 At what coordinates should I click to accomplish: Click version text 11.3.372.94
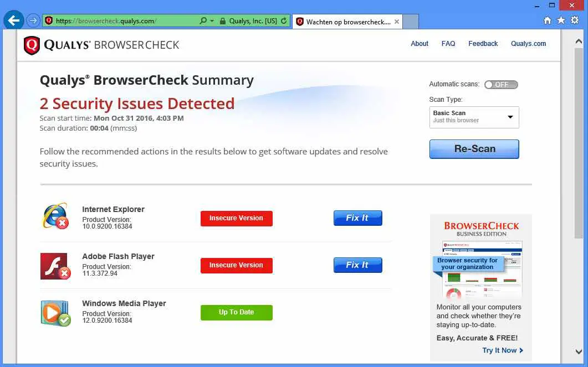tap(100, 273)
